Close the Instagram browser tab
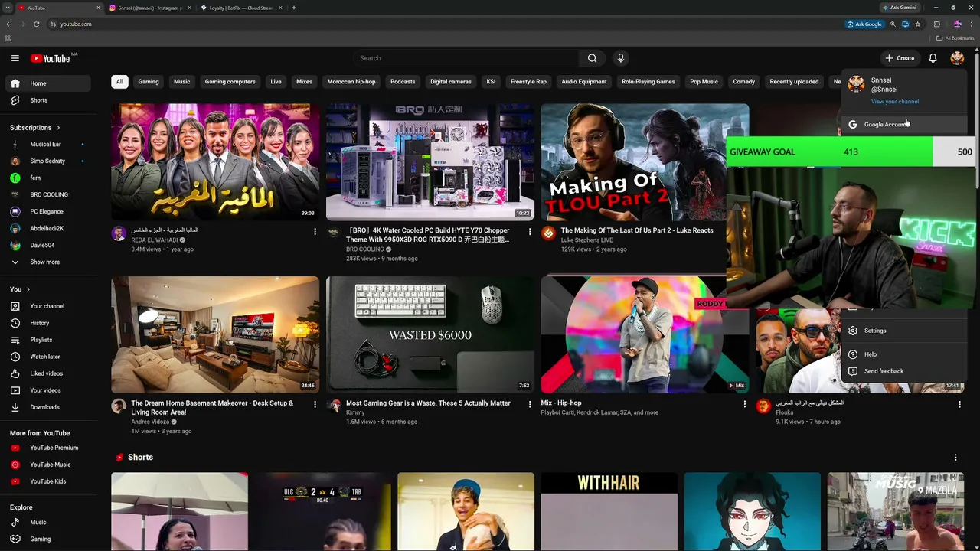Viewport: 980px width, 551px height. 188,8
